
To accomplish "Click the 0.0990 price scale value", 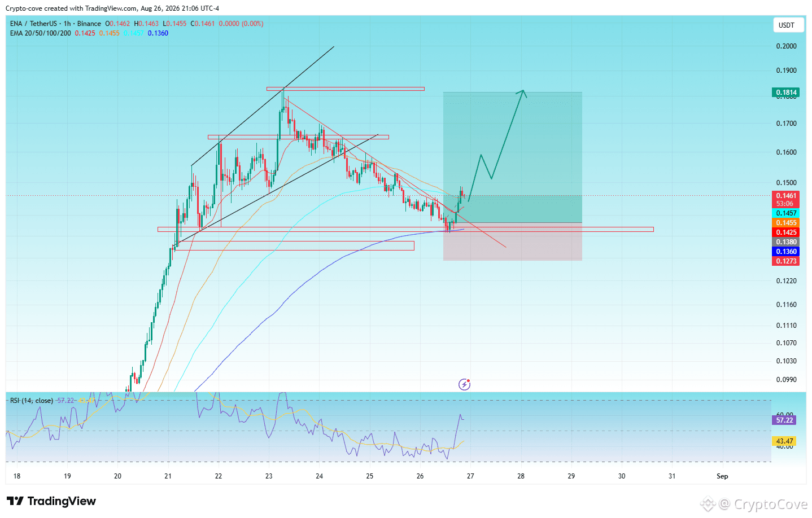I will click(x=787, y=380).
